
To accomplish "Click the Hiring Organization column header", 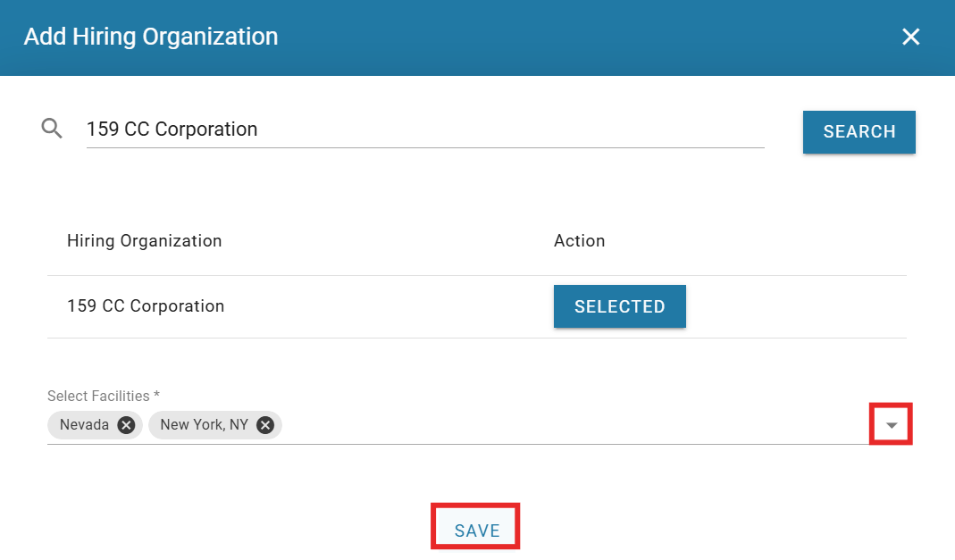I will pos(144,241).
